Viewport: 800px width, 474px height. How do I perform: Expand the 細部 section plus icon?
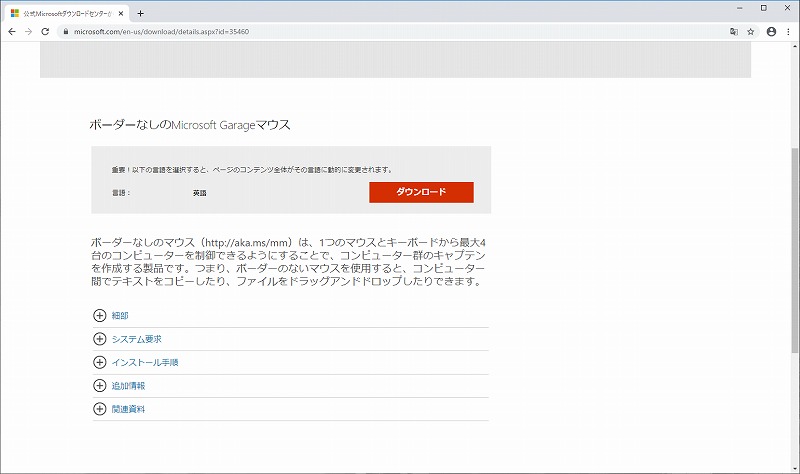[x=99, y=315]
